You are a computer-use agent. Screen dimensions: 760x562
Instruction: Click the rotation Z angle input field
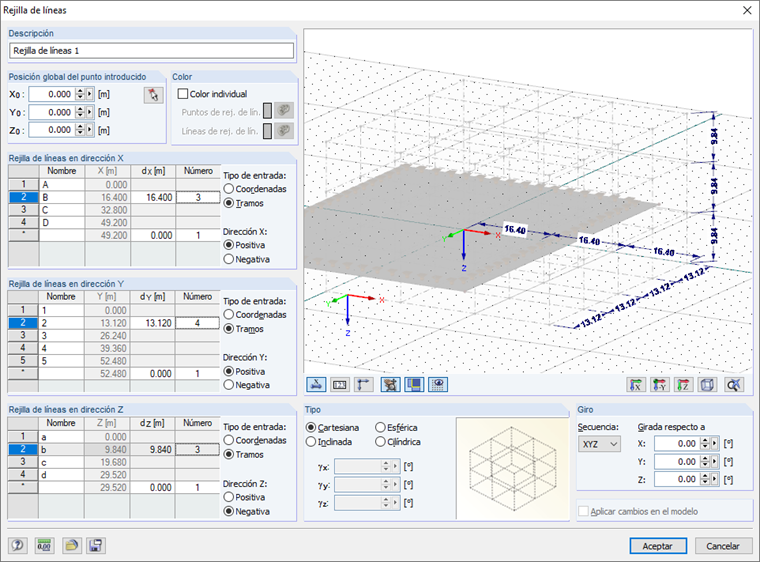[677, 479]
